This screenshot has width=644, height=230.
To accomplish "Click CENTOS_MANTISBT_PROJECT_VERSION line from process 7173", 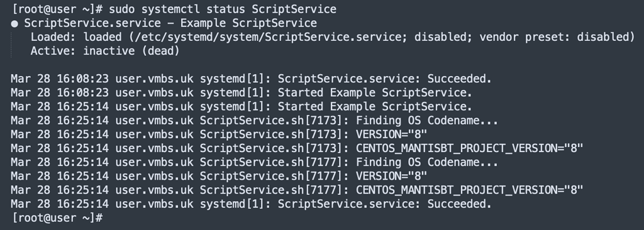I will point(297,148).
